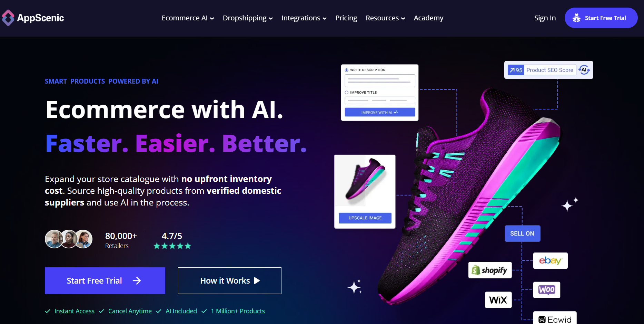Open the Integrations dropdown
644x324 pixels.
[x=304, y=18]
